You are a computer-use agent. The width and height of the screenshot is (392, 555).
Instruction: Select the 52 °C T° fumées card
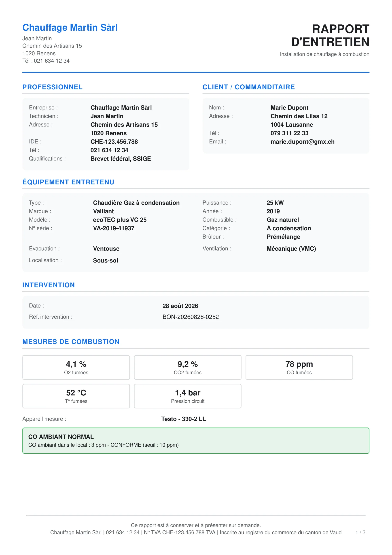pos(76,396)
